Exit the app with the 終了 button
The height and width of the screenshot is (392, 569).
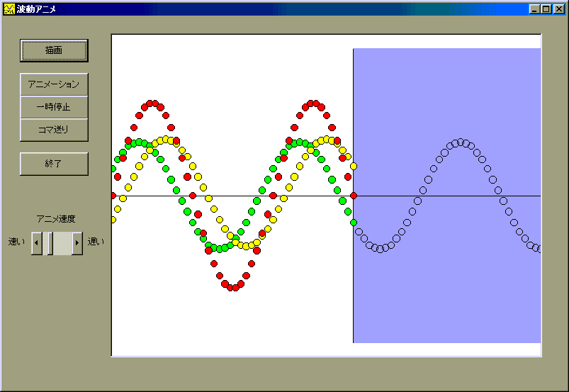54,164
